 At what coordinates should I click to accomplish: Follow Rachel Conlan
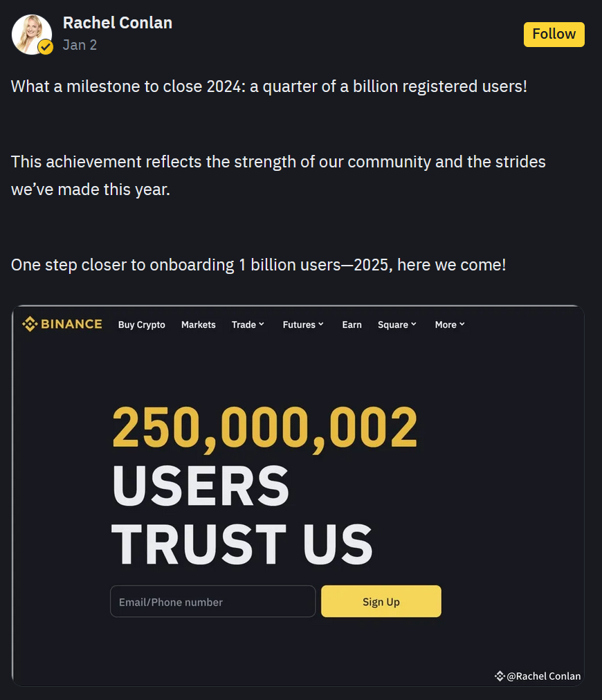[x=554, y=34]
